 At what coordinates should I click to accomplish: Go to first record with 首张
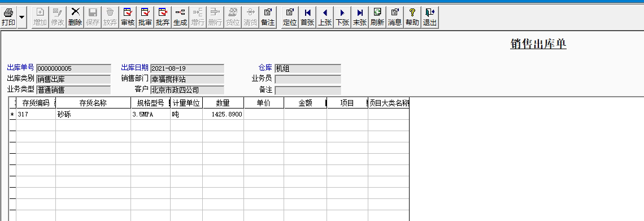coord(307,18)
